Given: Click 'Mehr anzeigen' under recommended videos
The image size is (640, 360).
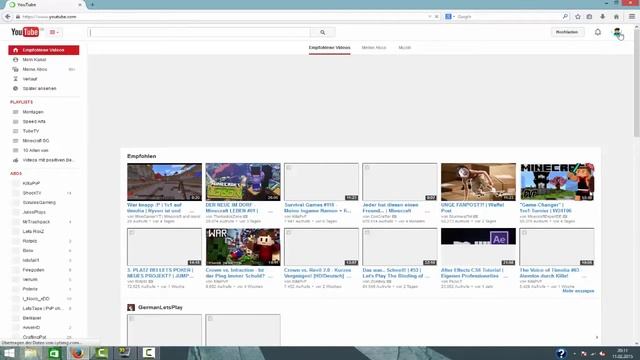Looking at the screenshot, I should [578, 291].
